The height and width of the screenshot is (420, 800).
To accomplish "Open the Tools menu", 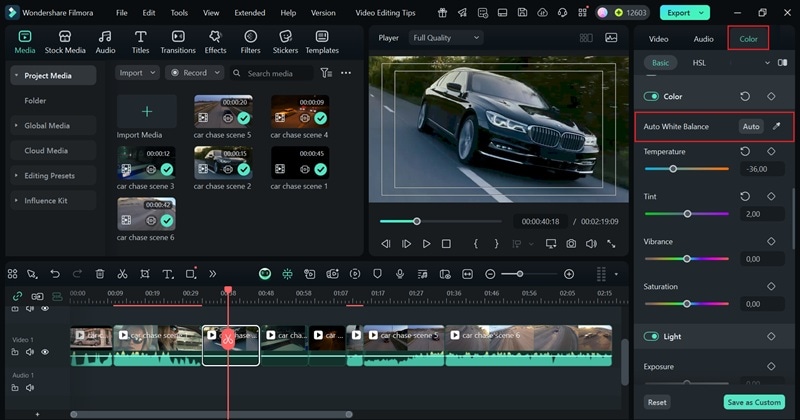I will point(179,13).
